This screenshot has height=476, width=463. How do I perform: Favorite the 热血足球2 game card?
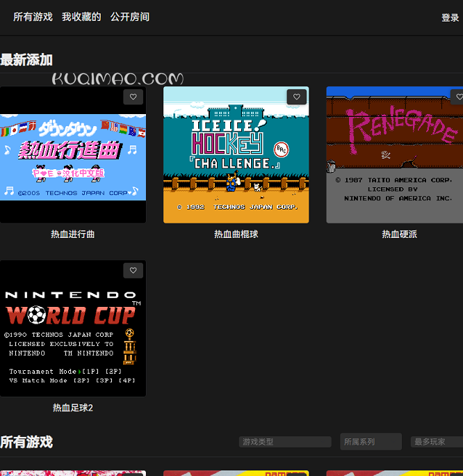pos(133,271)
